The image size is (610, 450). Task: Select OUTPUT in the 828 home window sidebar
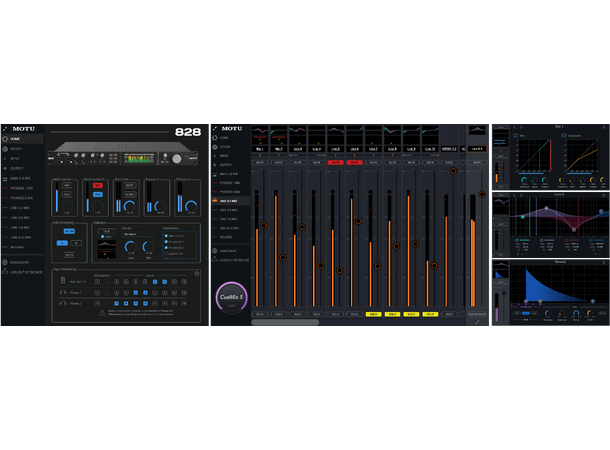point(16,168)
